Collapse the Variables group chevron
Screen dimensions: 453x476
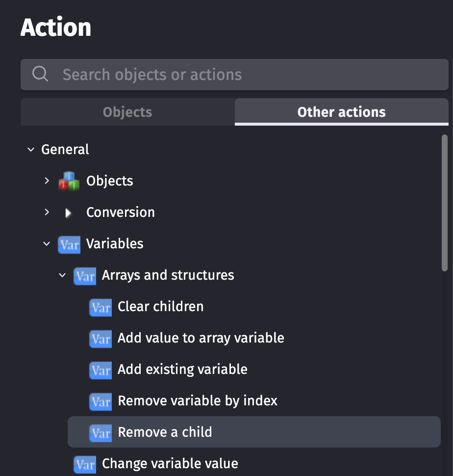pyautogui.click(x=47, y=244)
